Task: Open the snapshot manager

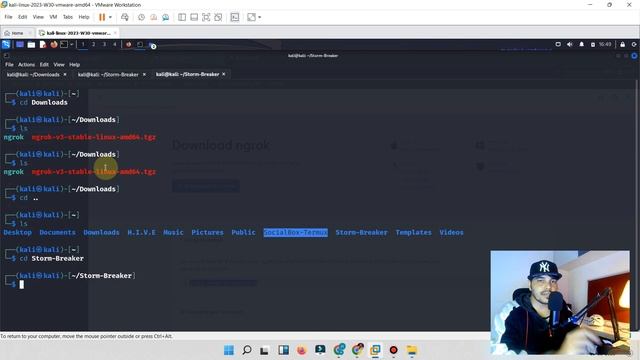Action: point(165,17)
